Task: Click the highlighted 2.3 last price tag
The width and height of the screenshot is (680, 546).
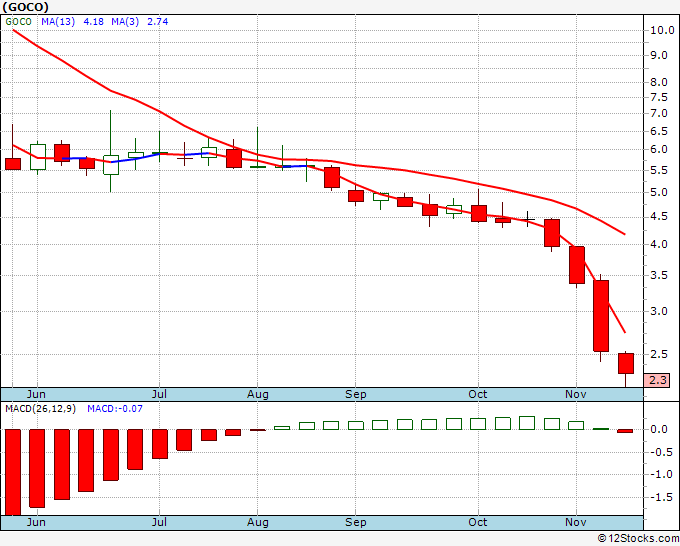Action: click(x=657, y=380)
